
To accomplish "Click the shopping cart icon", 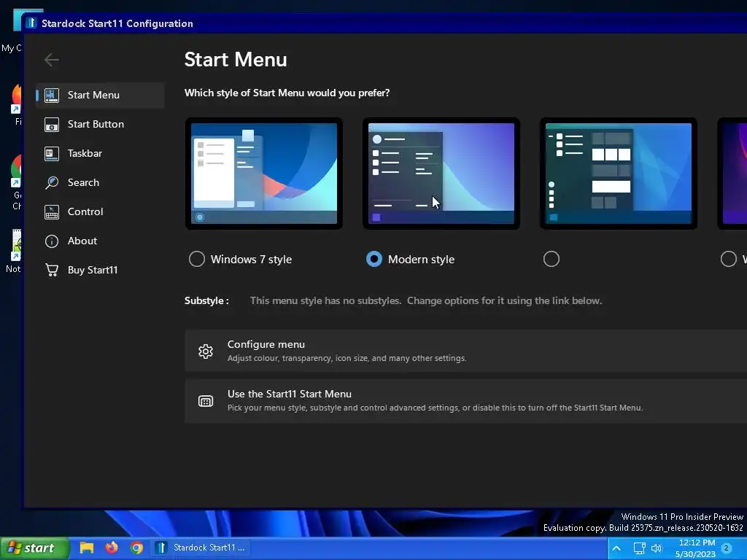I will pos(52,270).
